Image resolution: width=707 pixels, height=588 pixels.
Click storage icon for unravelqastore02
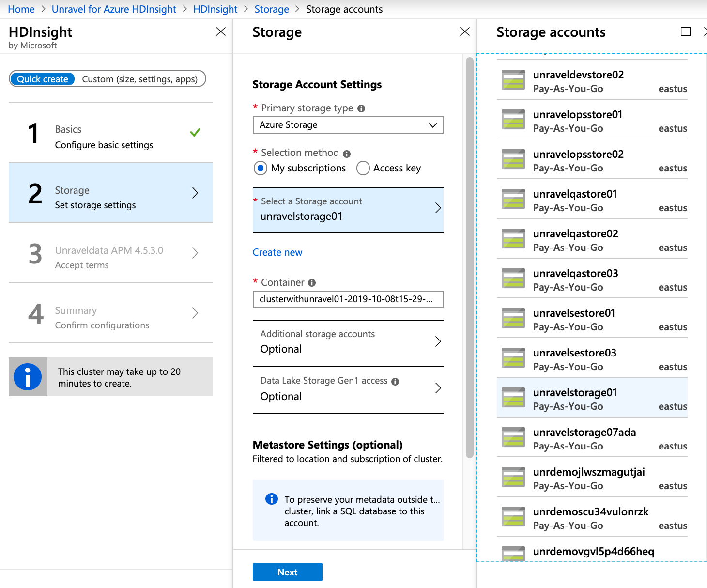click(513, 239)
